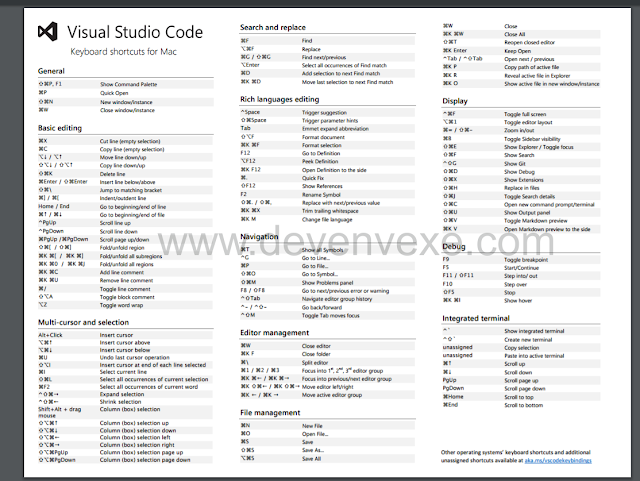
Task: Select the 'Copy path of active file' text
Action: coord(531,67)
